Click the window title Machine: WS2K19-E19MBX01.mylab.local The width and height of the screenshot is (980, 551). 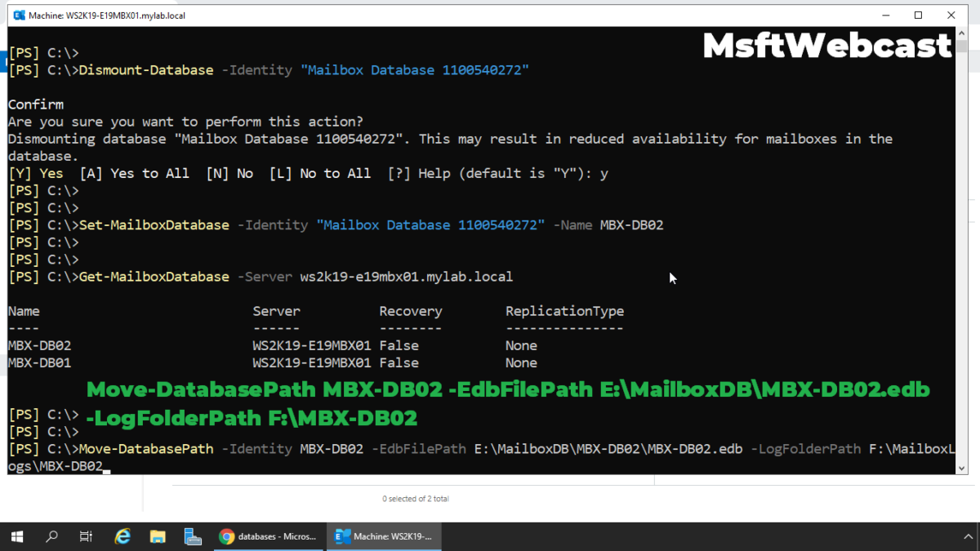tap(106, 16)
